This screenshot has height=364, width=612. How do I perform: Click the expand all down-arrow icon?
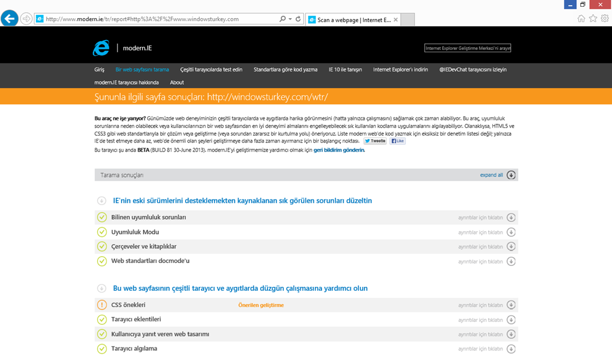(x=511, y=175)
